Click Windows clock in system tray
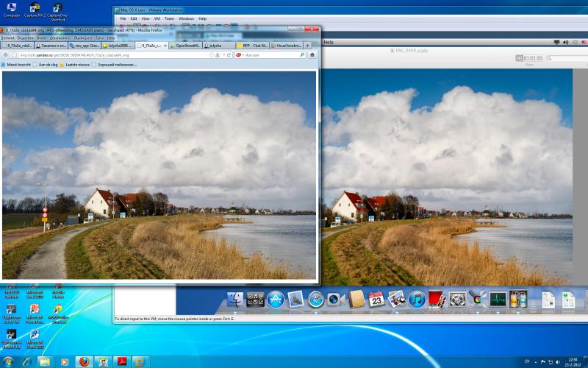This screenshot has width=588, height=368. point(573,362)
